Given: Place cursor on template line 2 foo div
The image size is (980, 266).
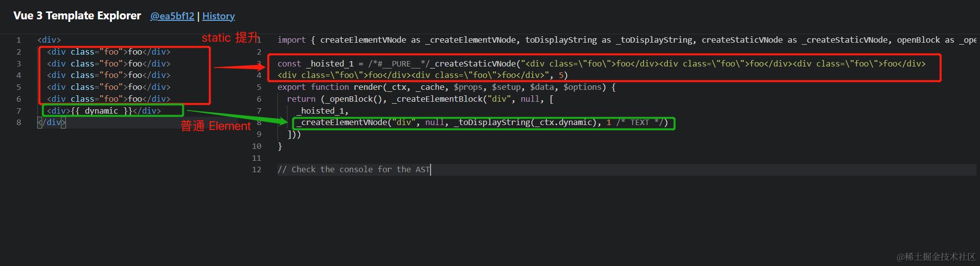Looking at the screenshot, I should point(109,52).
